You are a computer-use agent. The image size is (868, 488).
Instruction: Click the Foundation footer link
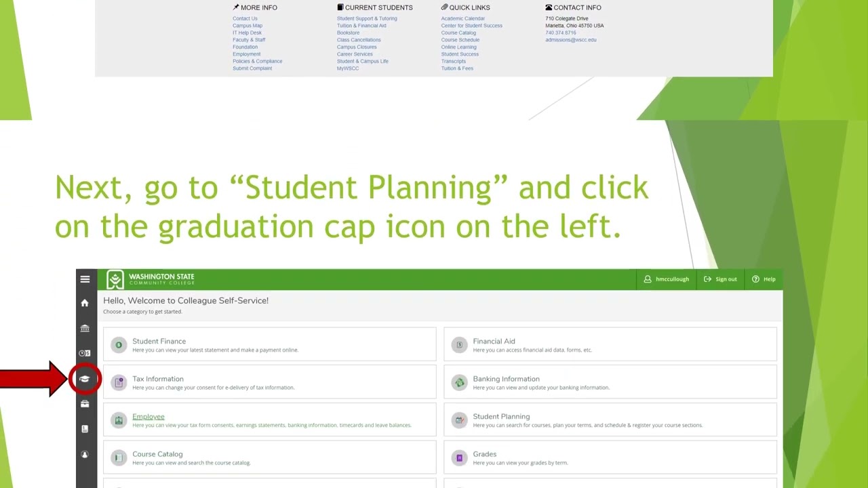pyautogui.click(x=245, y=47)
